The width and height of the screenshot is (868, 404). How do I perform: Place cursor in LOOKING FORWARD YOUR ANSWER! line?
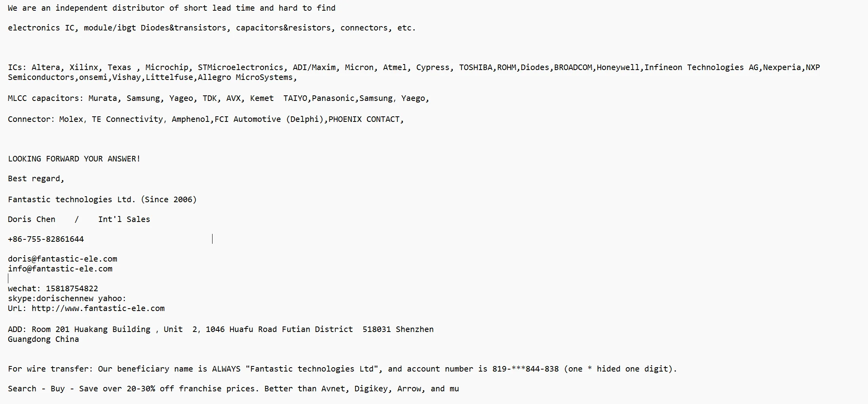pyautogui.click(x=74, y=159)
